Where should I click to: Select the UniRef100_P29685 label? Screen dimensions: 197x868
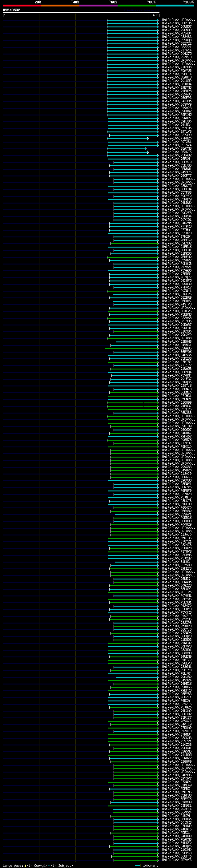pyautogui.click(x=176, y=94)
